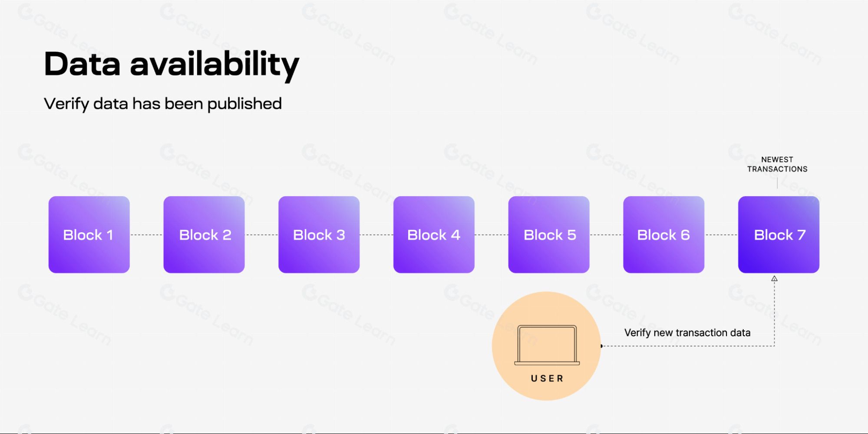
Task: Click the upward arrowhead below Block 7
Action: click(774, 279)
